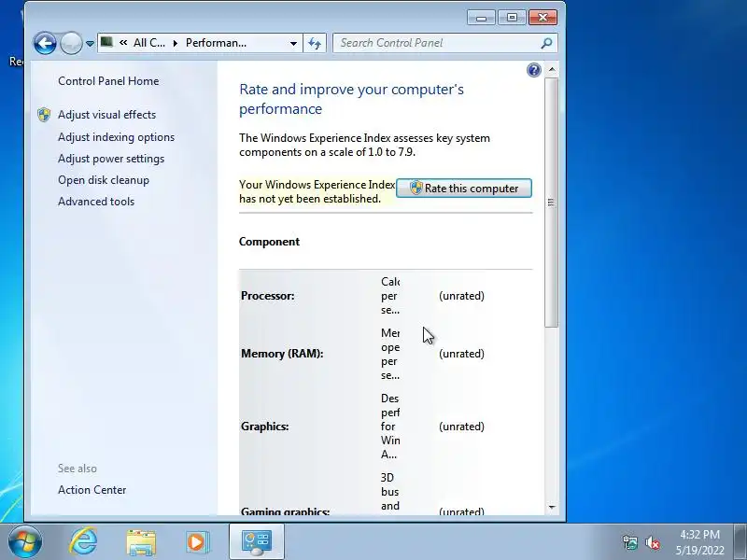Click the (unrated) value for Graphics

click(x=461, y=427)
